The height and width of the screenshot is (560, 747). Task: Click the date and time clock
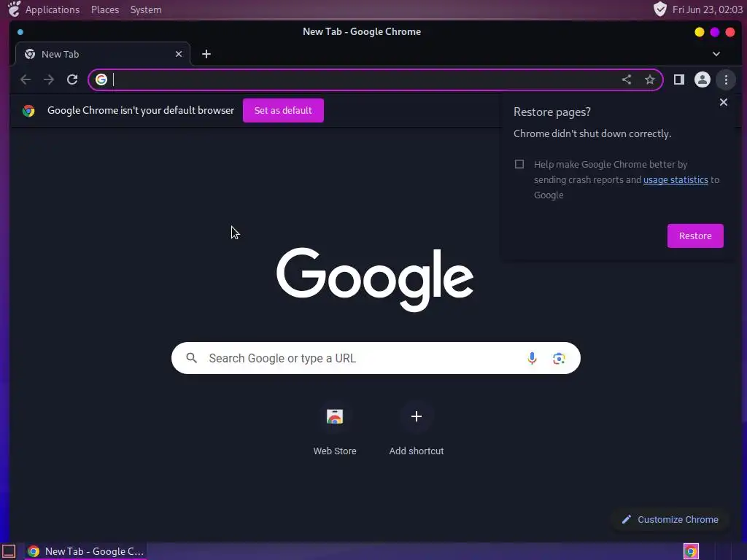coord(707,9)
